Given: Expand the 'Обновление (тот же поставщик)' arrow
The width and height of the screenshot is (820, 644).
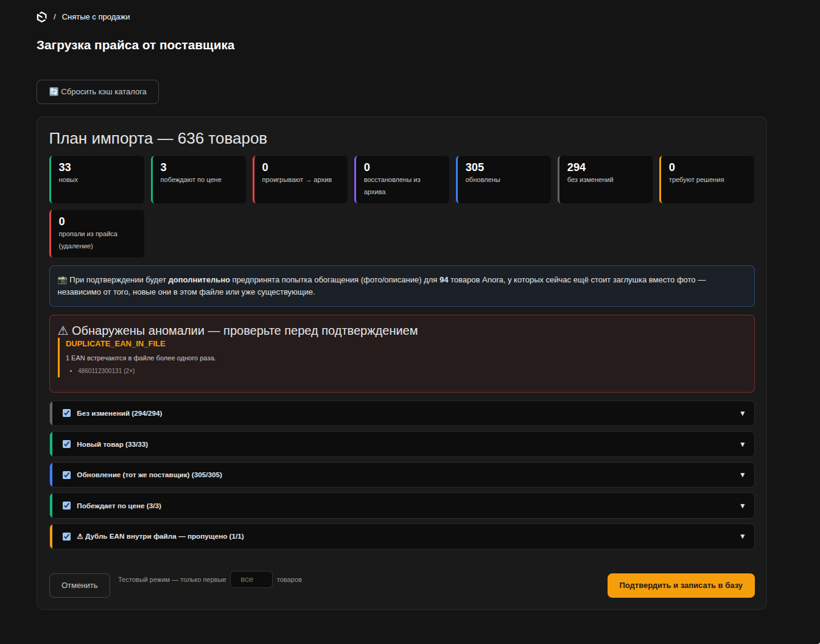Looking at the screenshot, I should coord(742,475).
